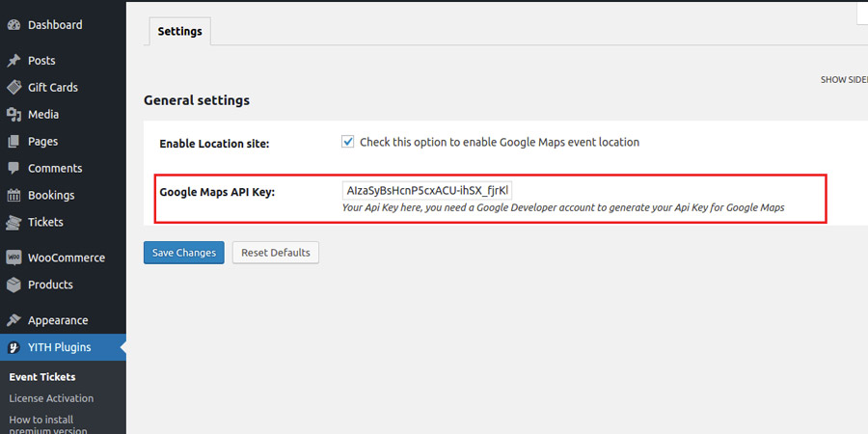Click the Save Changes button
The height and width of the screenshot is (434, 868).
pos(184,253)
